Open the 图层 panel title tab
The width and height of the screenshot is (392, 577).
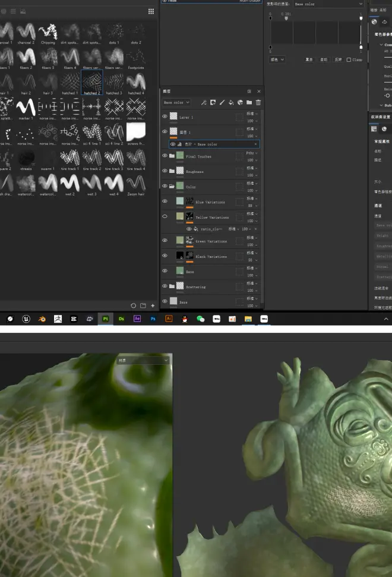(x=166, y=92)
